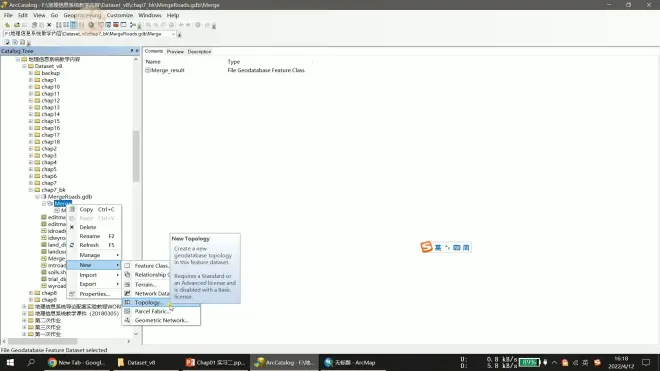
Task: Open the Edit menu
Action: 23,15
